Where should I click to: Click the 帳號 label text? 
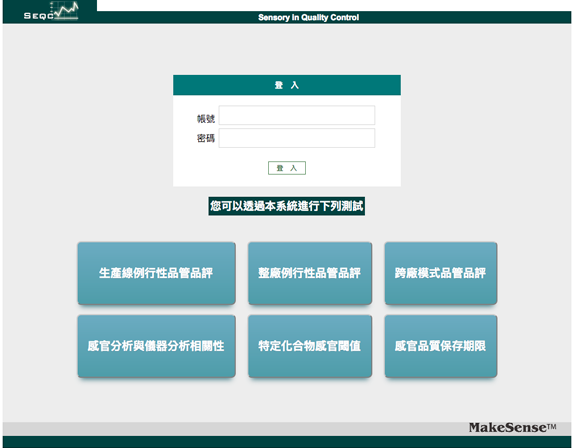pos(206,119)
